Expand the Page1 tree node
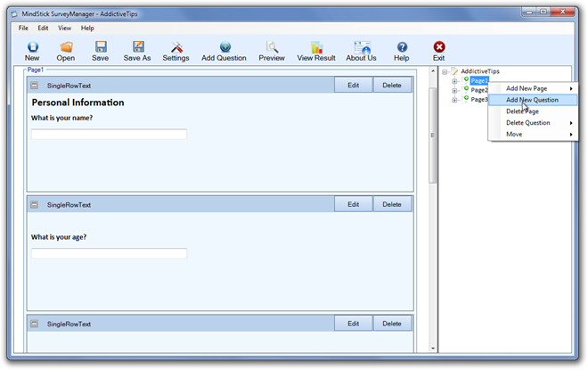This screenshot has width=588, height=370. pyautogui.click(x=454, y=81)
